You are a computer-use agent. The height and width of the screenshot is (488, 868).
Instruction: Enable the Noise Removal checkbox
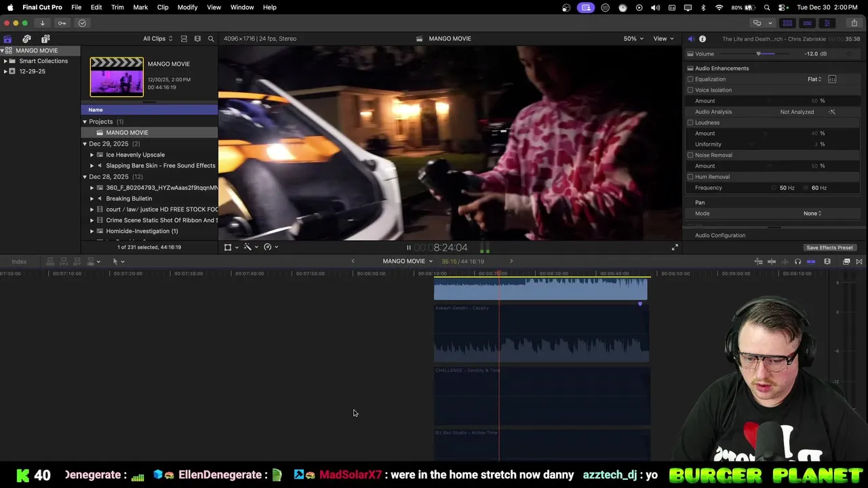[690, 155]
